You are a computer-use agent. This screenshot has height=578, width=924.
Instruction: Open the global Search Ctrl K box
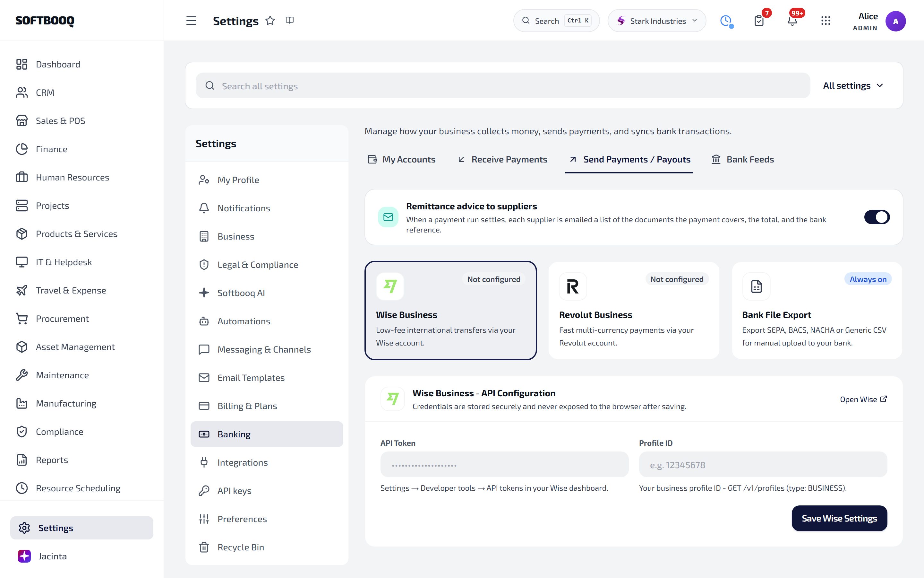tap(556, 21)
